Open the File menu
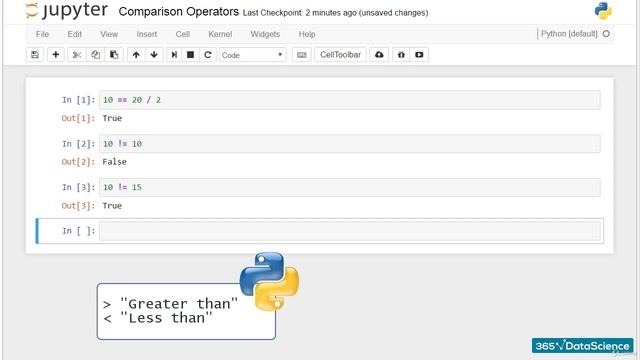The image size is (640, 360). coord(42,34)
